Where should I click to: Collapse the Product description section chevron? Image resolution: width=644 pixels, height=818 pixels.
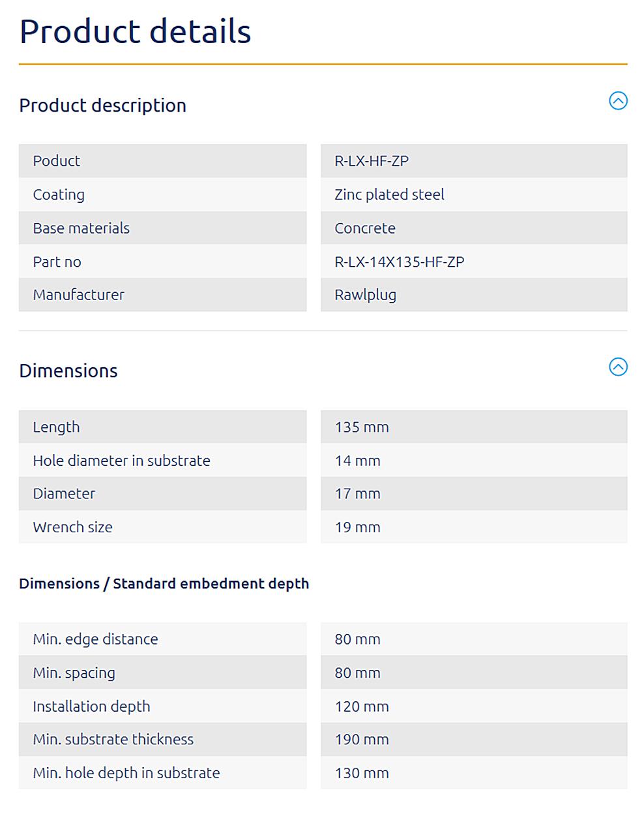click(618, 100)
